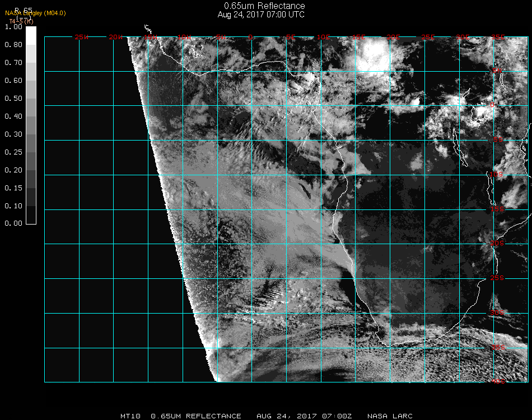This screenshot has width=532, height=420.
Task: Click the "NASA Langley (M04.0)" orange label
Action: [35, 13]
